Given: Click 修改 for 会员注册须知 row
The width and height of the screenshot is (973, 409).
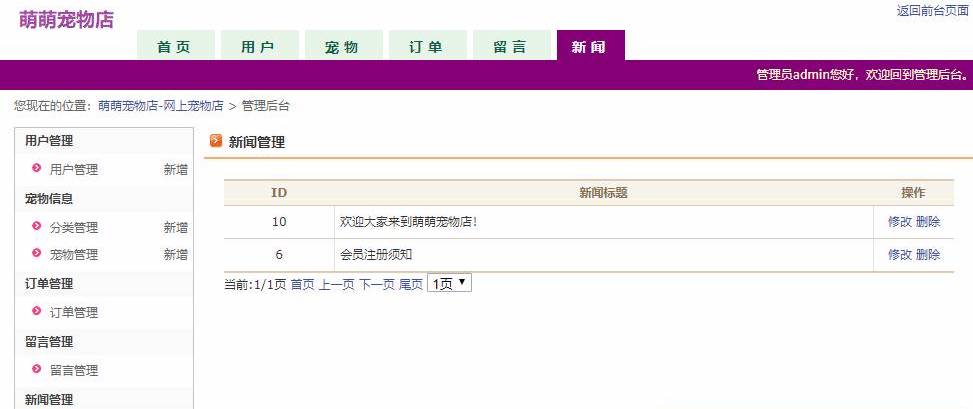Looking at the screenshot, I should point(900,254).
